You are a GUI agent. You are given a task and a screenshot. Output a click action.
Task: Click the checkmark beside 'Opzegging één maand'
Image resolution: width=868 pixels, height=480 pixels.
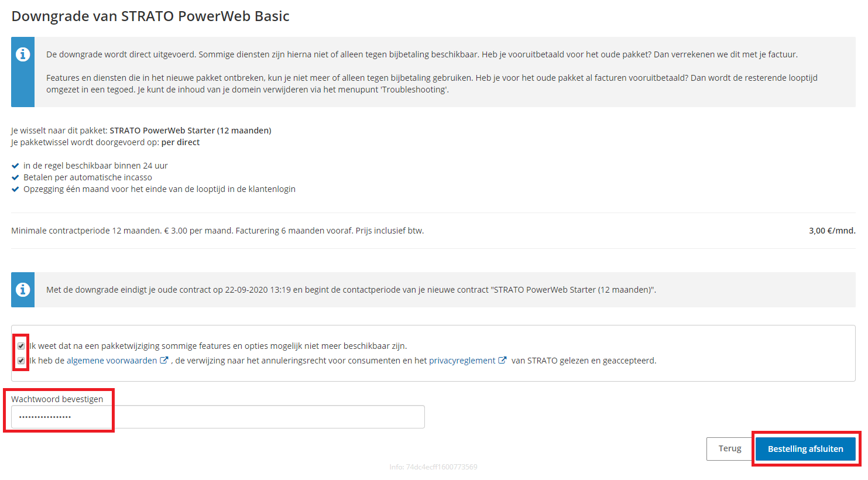point(15,189)
